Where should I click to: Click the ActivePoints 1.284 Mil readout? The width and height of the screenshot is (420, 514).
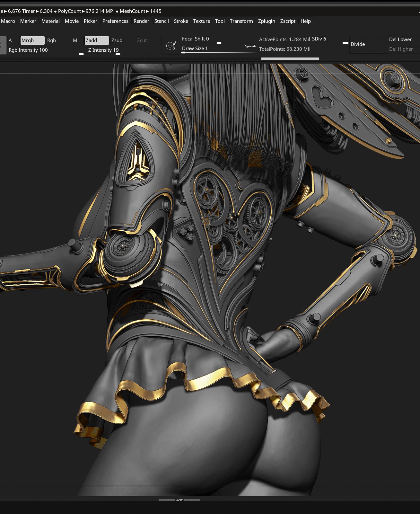tap(284, 40)
